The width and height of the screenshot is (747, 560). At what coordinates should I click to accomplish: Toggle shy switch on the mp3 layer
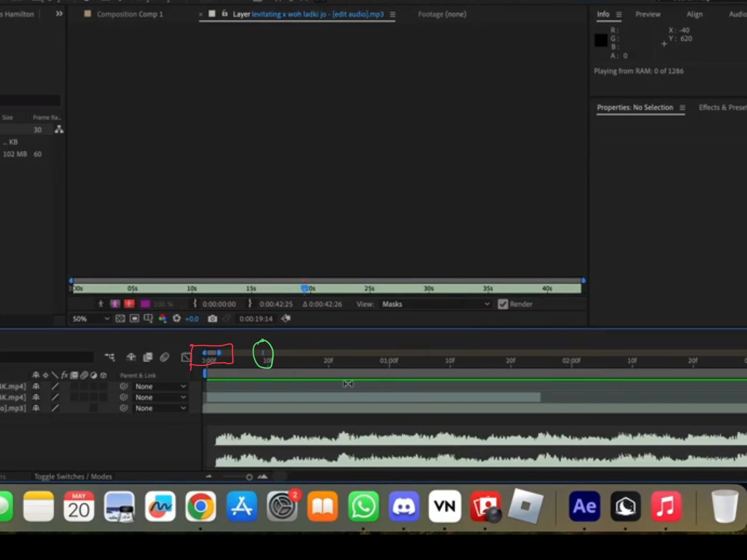[36, 408]
